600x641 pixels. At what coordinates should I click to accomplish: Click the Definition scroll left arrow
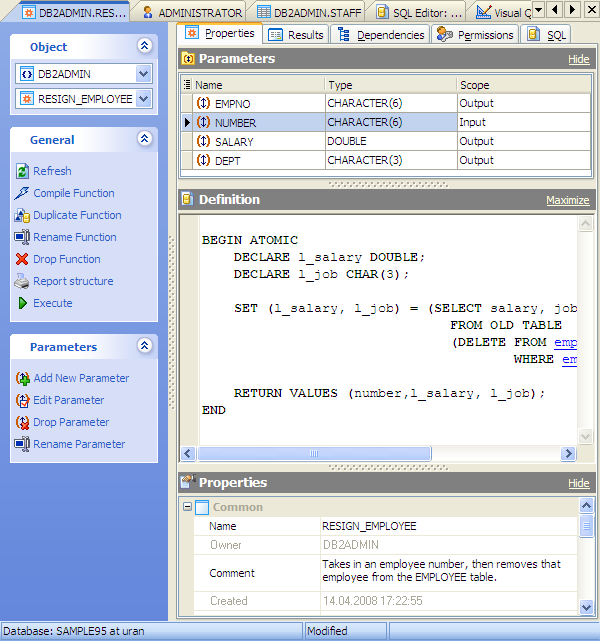[x=188, y=453]
